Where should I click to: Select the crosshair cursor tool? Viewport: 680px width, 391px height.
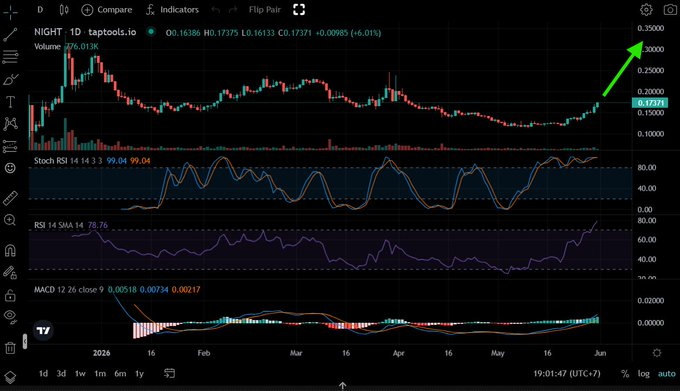click(x=10, y=12)
